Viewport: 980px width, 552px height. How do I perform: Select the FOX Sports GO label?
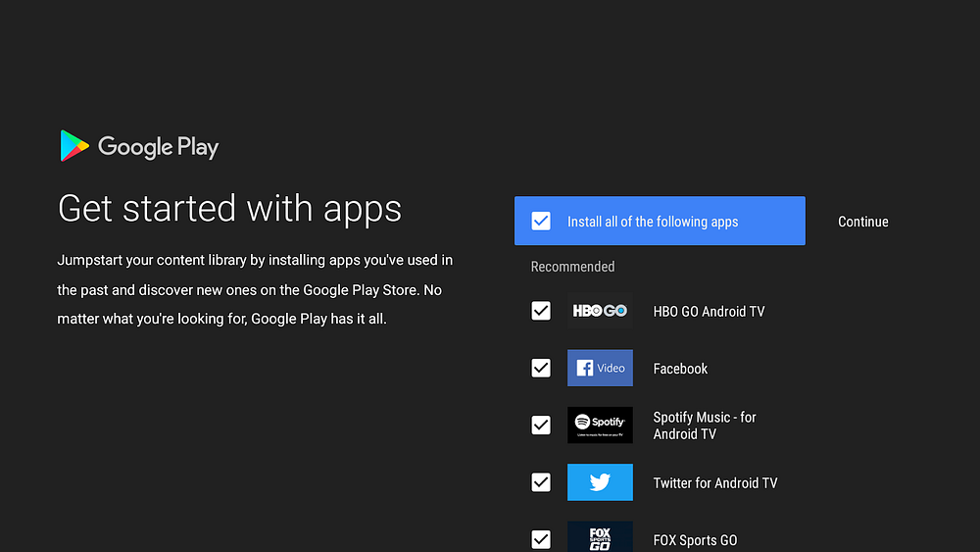click(695, 540)
